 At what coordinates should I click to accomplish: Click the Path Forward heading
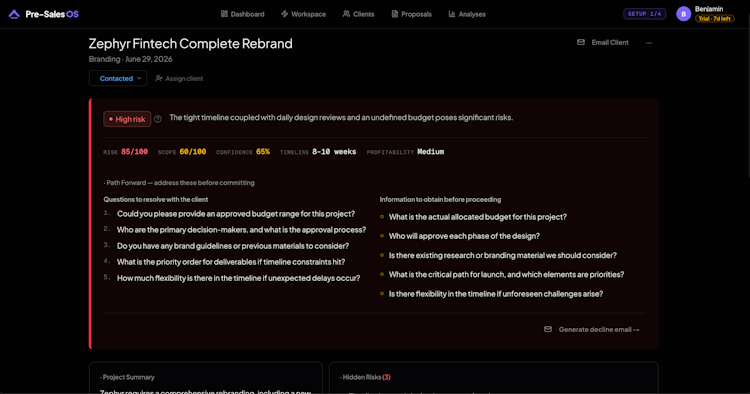(179, 183)
